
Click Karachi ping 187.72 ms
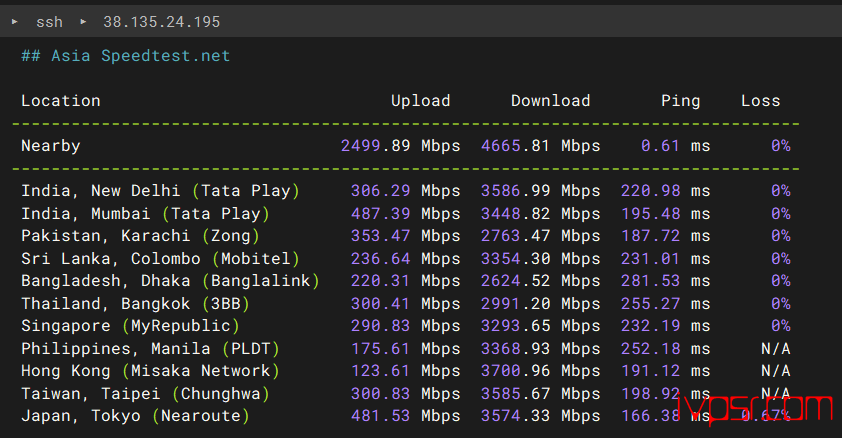tap(665, 236)
